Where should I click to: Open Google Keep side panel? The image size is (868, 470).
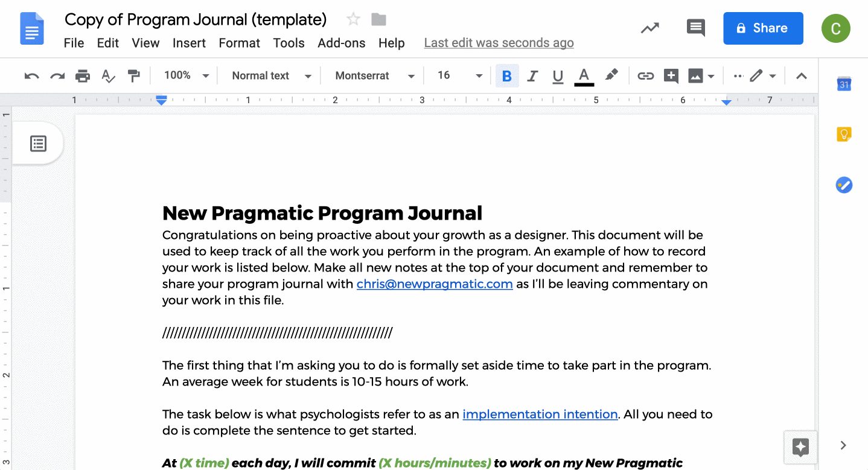844,135
